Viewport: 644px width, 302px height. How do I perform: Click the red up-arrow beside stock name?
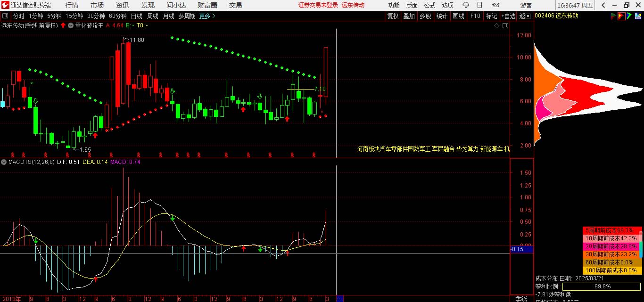pyautogui.click(x=63, y=25)
